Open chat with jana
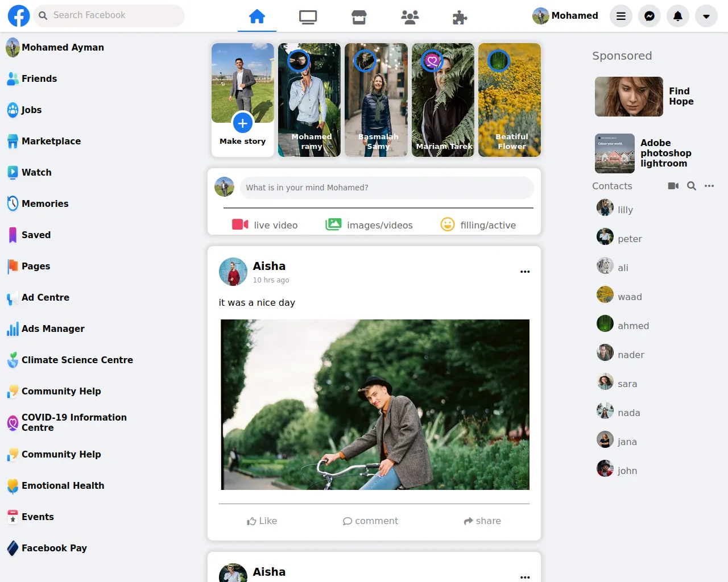 617,442
